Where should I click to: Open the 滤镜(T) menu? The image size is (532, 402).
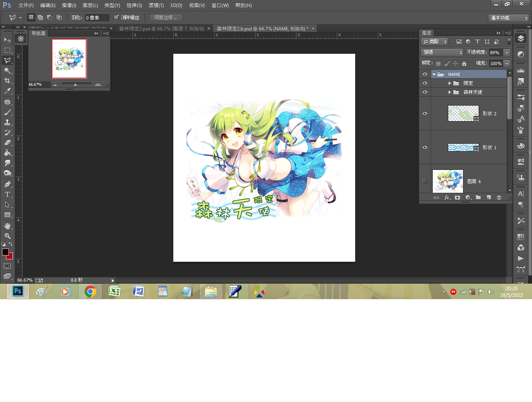coord(156,5)
